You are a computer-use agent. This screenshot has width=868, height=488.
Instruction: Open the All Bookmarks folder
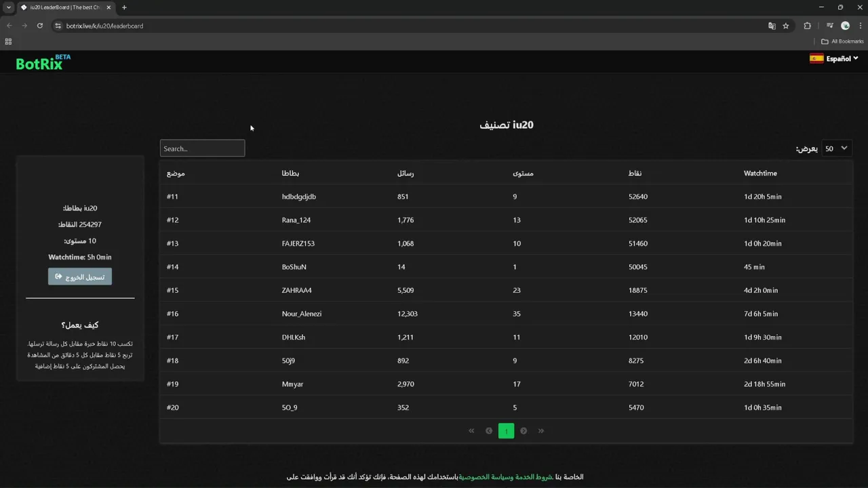point(842,41)
